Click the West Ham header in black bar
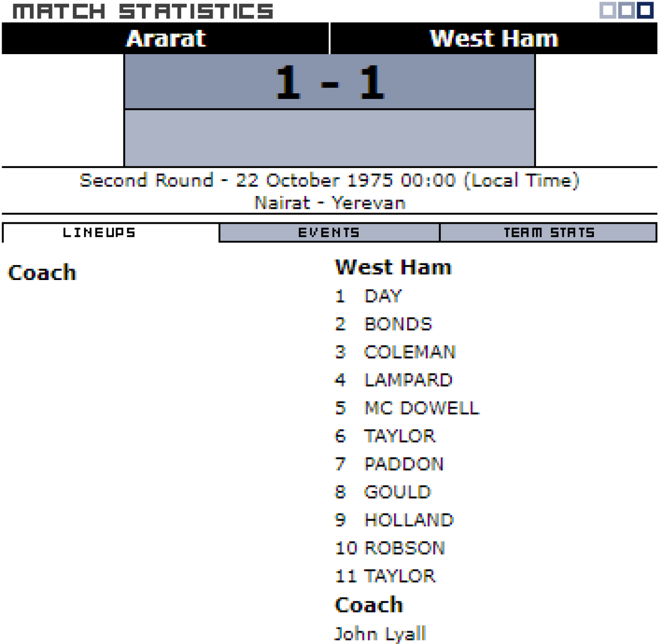 [494, 39]
